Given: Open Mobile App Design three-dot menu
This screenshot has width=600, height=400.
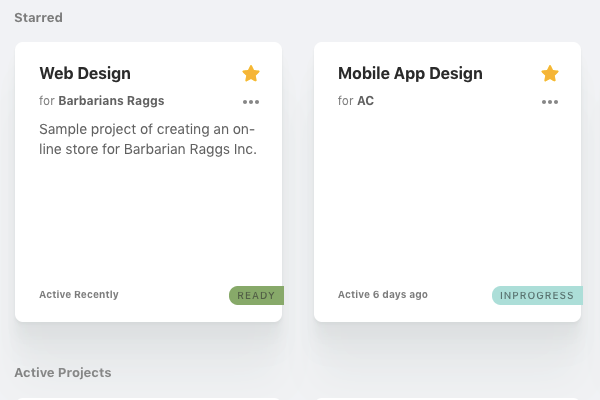Looking at the screenshot, I should coord(550,102).
